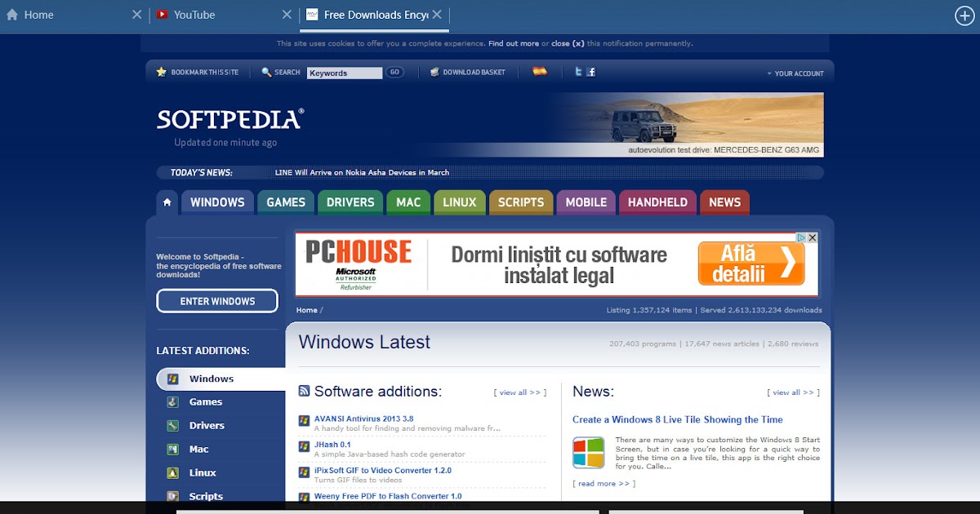Click the Scripts icon in Latest Additions

[173, 496]
